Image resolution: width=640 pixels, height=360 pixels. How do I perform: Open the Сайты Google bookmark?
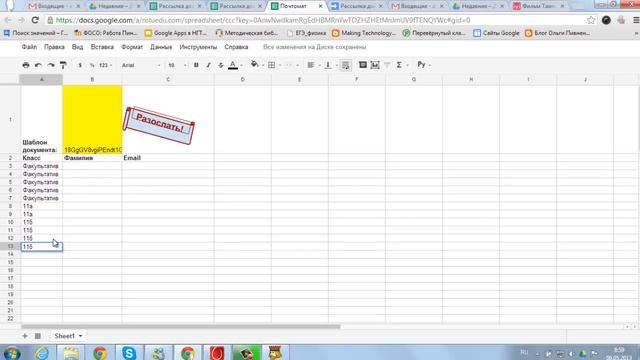(496, 33)
